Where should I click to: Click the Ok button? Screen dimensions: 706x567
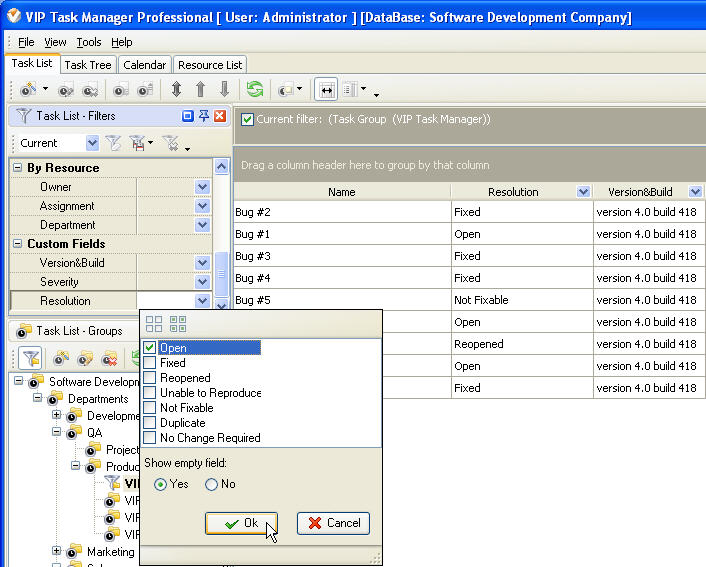click(241, 523)
